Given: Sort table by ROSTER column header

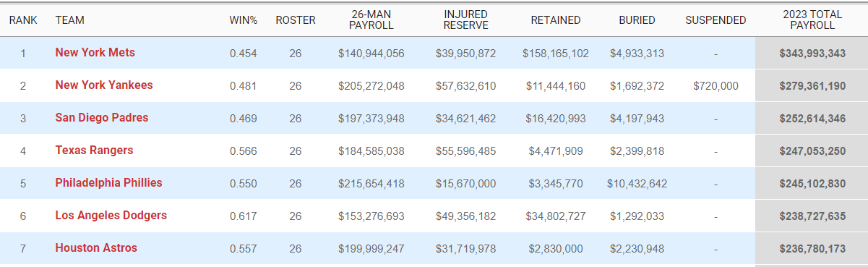Looking at the screenshot, I should tap(296, 20).
